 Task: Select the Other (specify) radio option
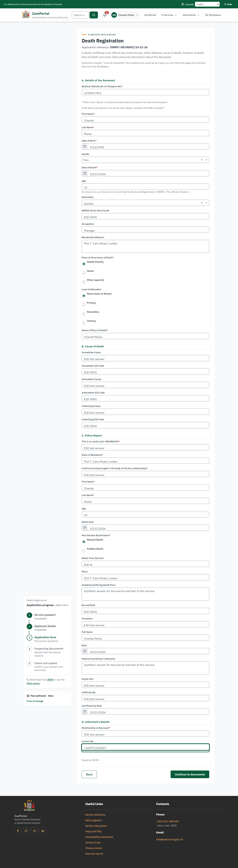[x=84, y=282]
